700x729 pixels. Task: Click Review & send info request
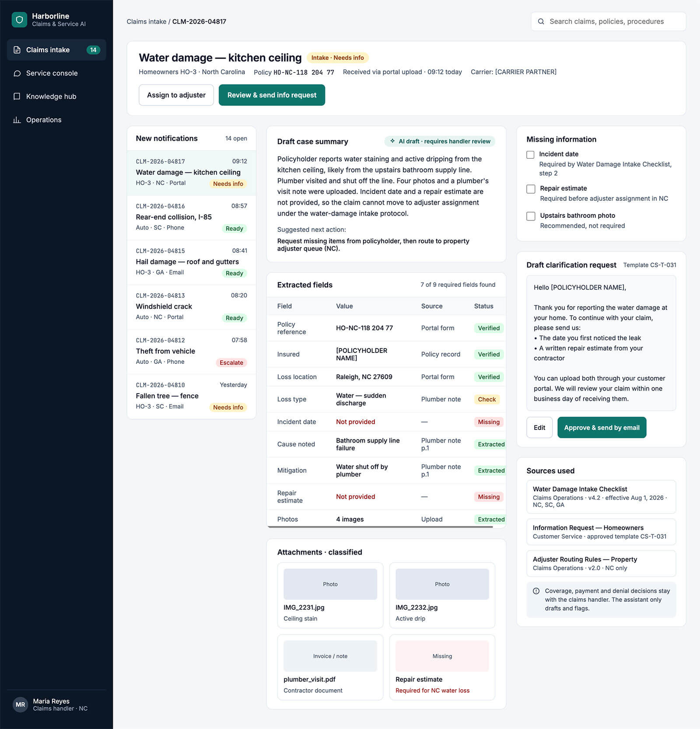tap(272, 95)
